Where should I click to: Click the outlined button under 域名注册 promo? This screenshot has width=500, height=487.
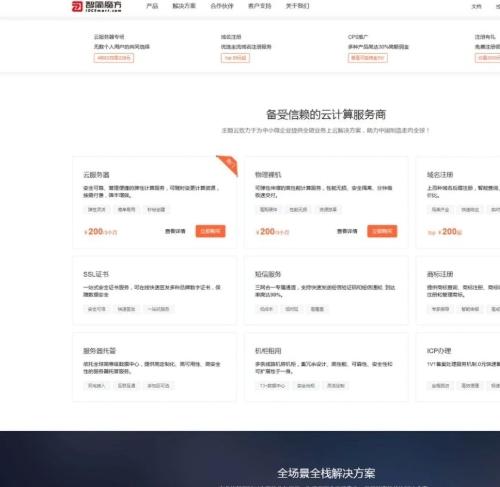(235, 58)
